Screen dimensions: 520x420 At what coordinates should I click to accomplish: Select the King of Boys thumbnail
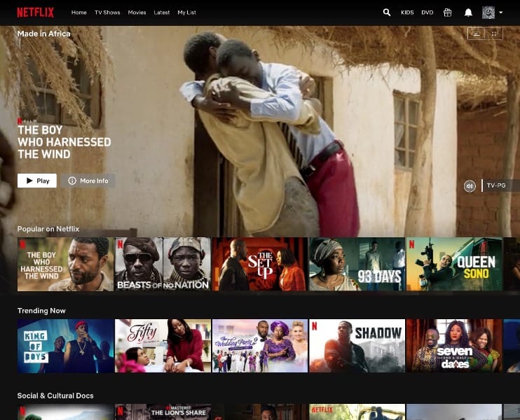pos(65,346)
